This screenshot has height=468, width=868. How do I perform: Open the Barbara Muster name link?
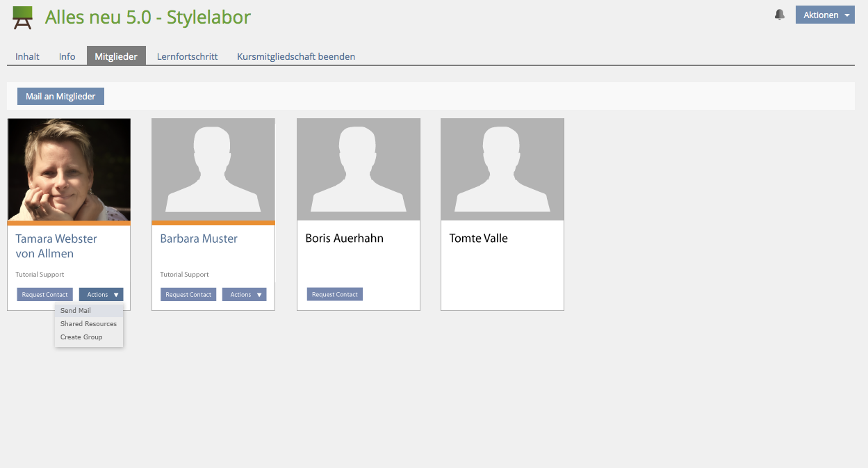pyautogui.click(x=199, y=239)
